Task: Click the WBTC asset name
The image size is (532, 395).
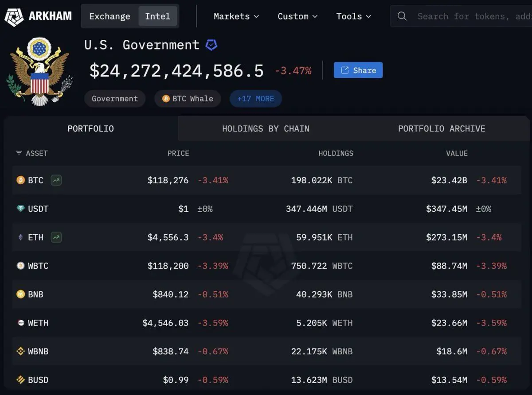Action: coord(38,266)
